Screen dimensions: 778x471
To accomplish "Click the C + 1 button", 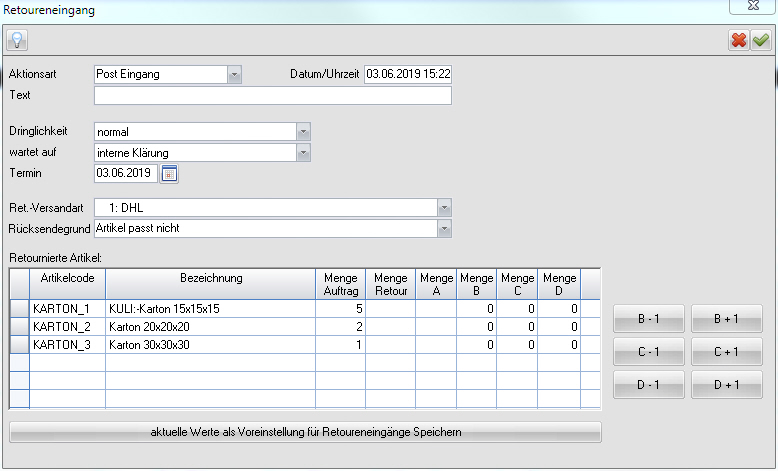I will [x=726, y=352].
